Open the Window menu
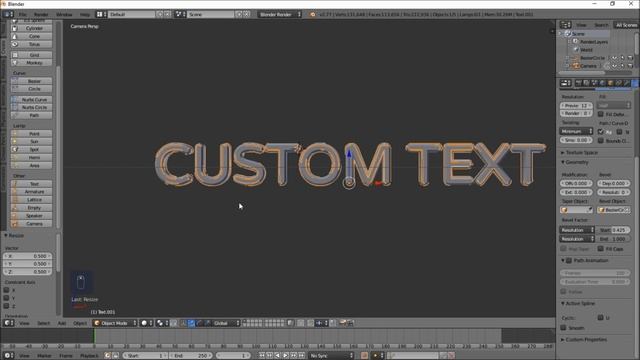Screen dimensions: 640x360 point(64,14)
